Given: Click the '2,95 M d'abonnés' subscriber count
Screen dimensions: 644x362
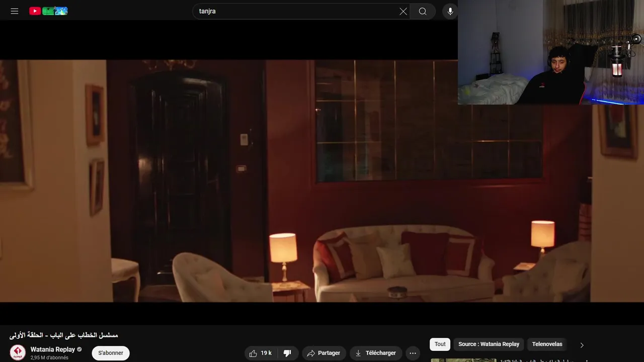Looking at the screenshot, I should click(49, 358).
